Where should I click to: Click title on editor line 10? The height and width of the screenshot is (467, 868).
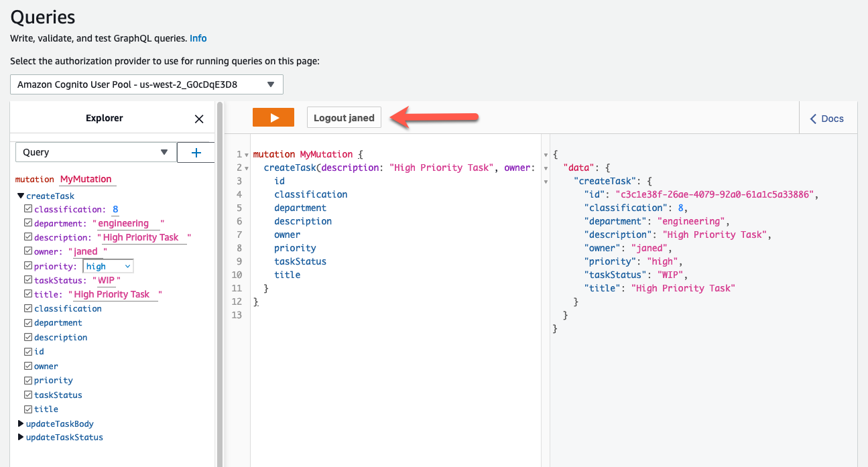288,275
